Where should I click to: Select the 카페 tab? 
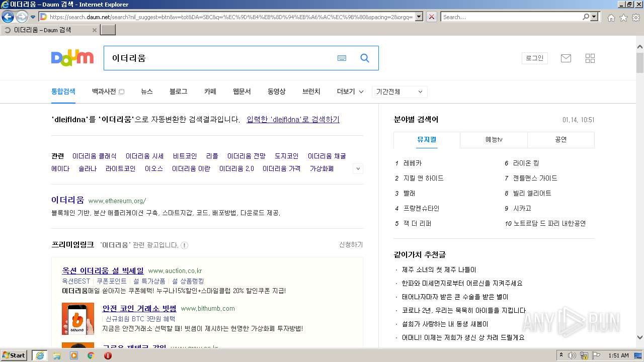coord(210,92)
